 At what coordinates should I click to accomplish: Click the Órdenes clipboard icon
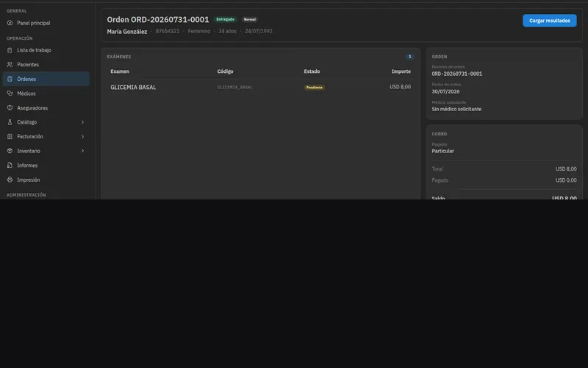[10, 79]
